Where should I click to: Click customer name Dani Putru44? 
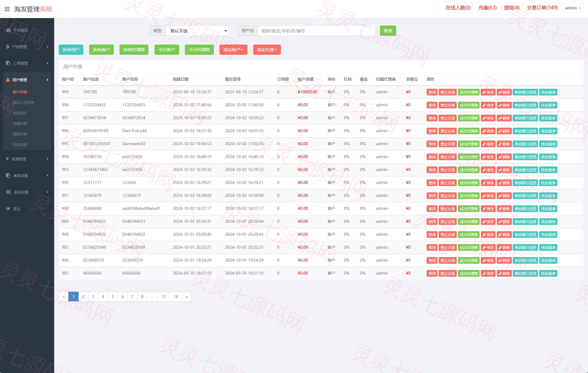click(135, 131)
